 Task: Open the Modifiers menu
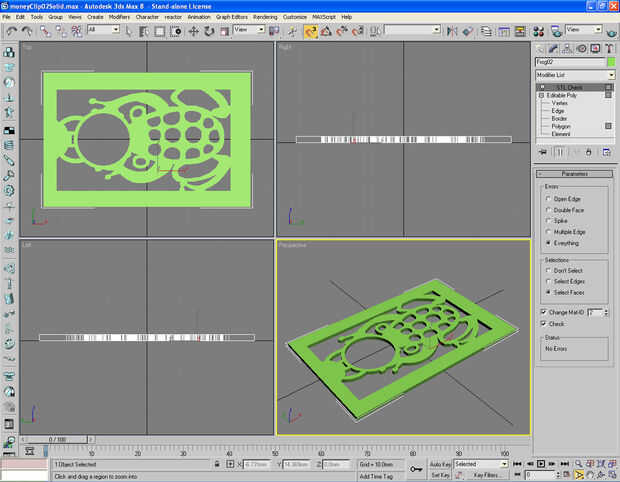pyautogui.click(x=119, y=17)
